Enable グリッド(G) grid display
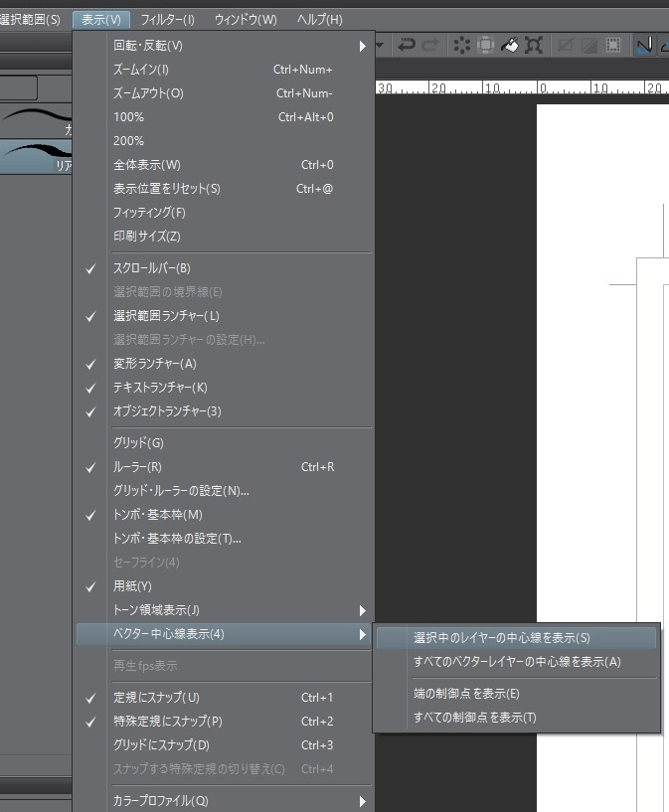The image size is (669, 812). click(224, 443)
